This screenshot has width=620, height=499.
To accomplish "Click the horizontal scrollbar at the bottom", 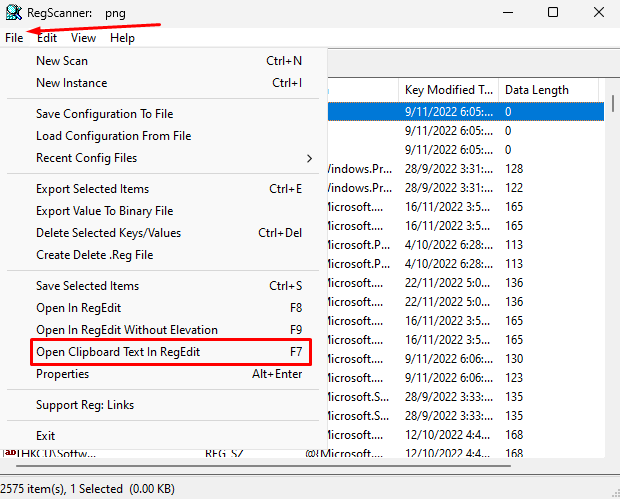I will pyautogui.click(x=263, y=466).
